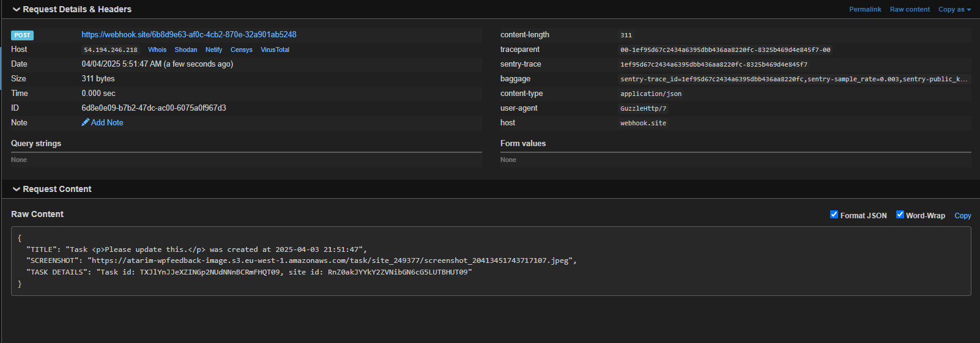The image size is (980, 343).
Task: Click the truncated baggage header value
Action: [x=793, y=79]
